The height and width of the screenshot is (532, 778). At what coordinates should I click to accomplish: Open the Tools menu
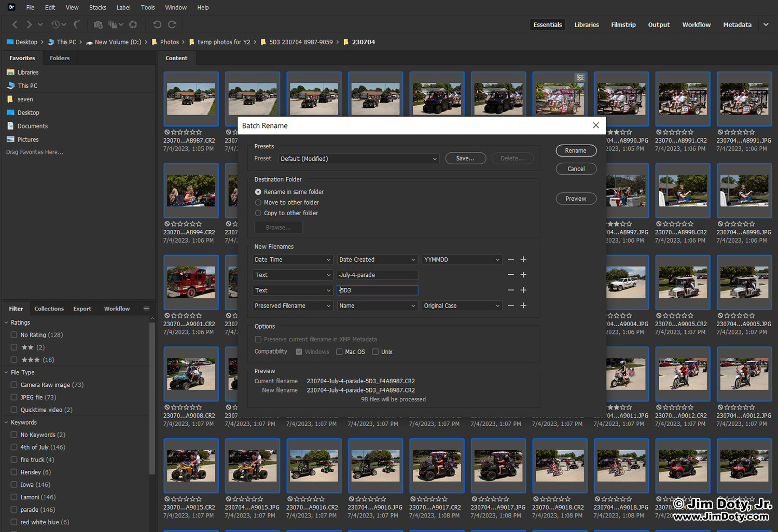tap(148, 7)
